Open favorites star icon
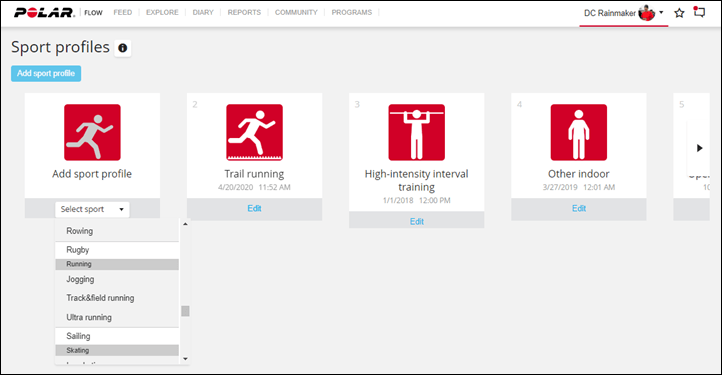The height and width of the screenshot is (375, 722). click(x=679, y=13)
